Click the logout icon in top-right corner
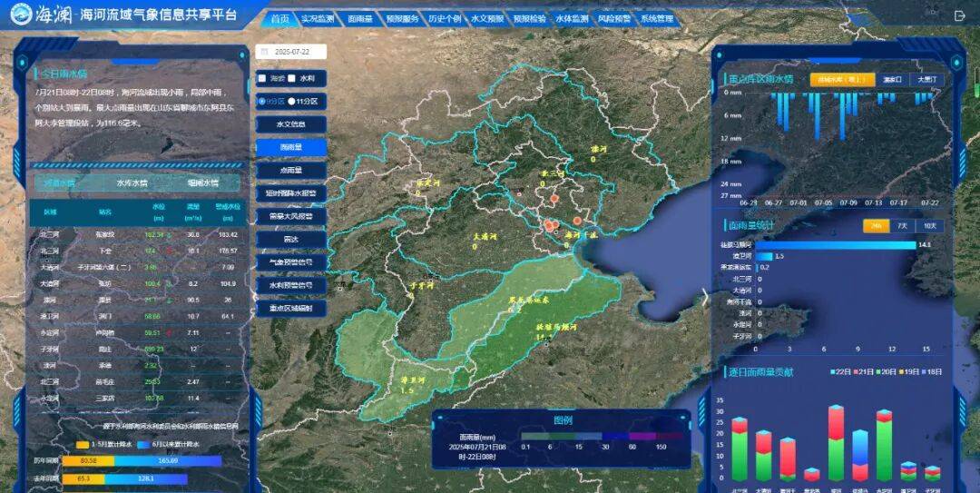The width and height of the screenshot is (980, 493). pyautogui.click(x=960, y=15)
